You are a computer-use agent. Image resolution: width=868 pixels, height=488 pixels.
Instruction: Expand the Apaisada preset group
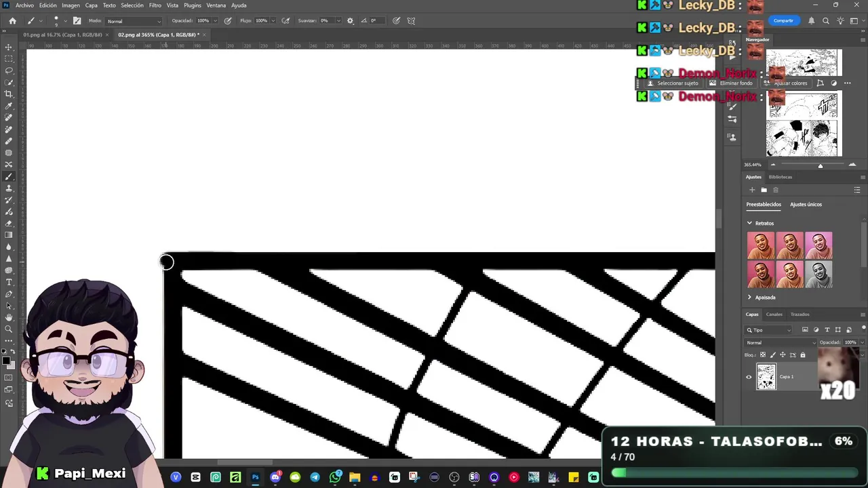point(749,297)
